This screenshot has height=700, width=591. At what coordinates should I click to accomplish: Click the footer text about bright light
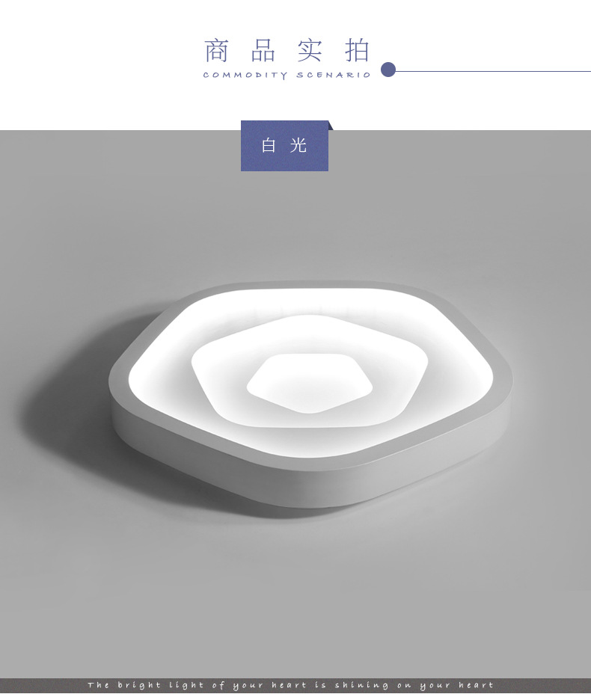[290, 685]
